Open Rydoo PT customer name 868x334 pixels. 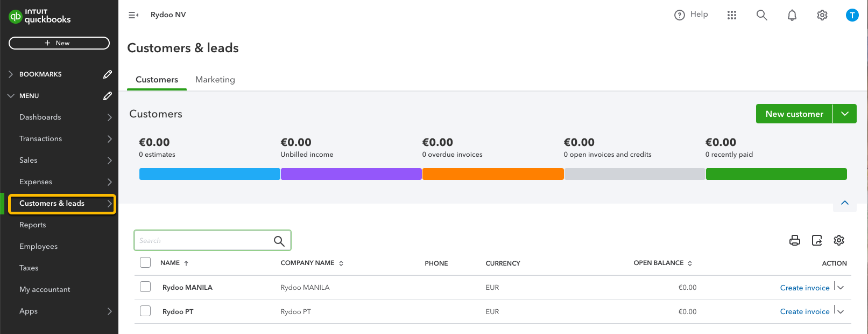click(x=178, y=312)
